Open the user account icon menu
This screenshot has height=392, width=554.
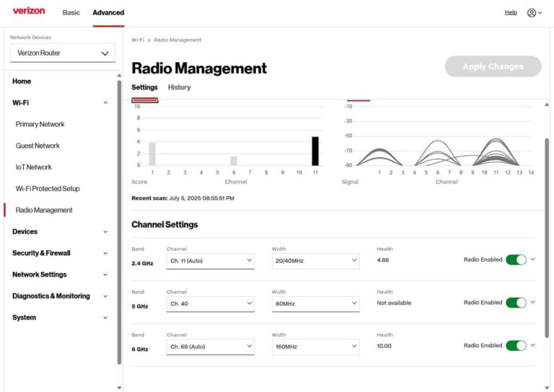(x=535, y=13)
